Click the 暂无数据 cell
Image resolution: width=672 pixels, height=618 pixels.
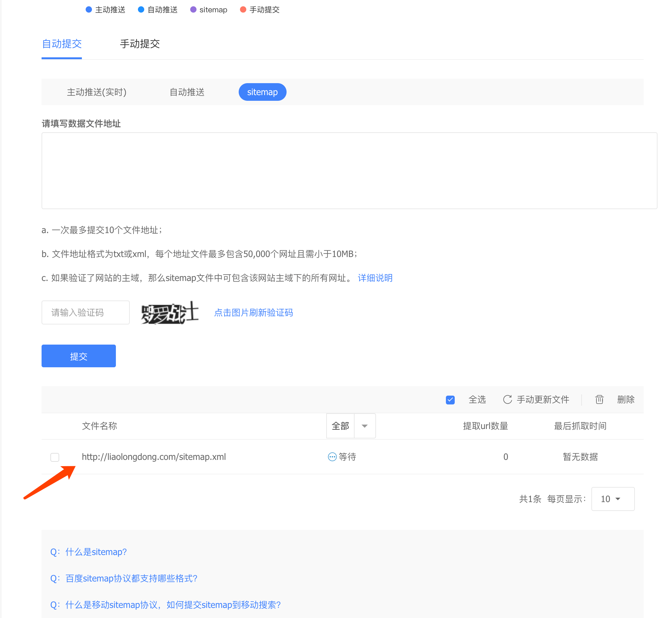(580, 457)
